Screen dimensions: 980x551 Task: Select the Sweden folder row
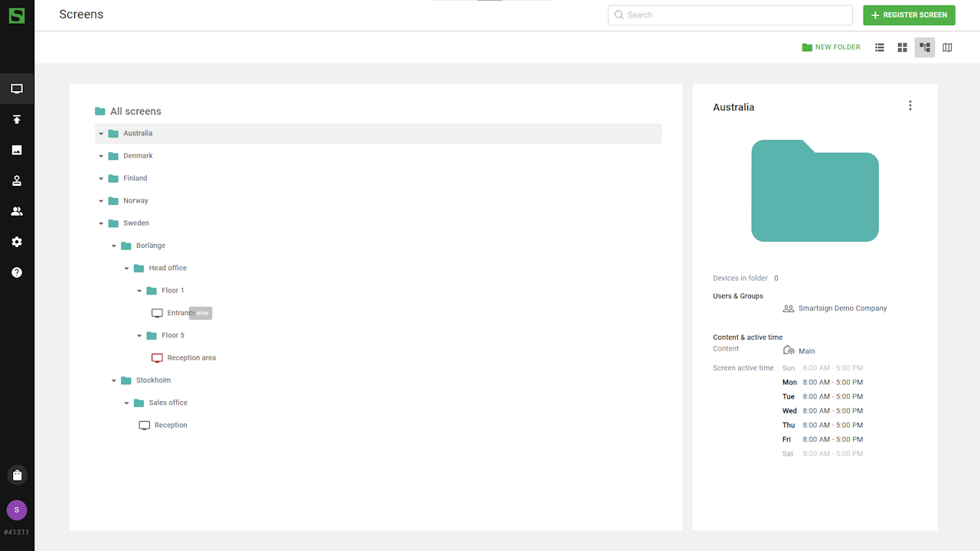coord(378,223)
